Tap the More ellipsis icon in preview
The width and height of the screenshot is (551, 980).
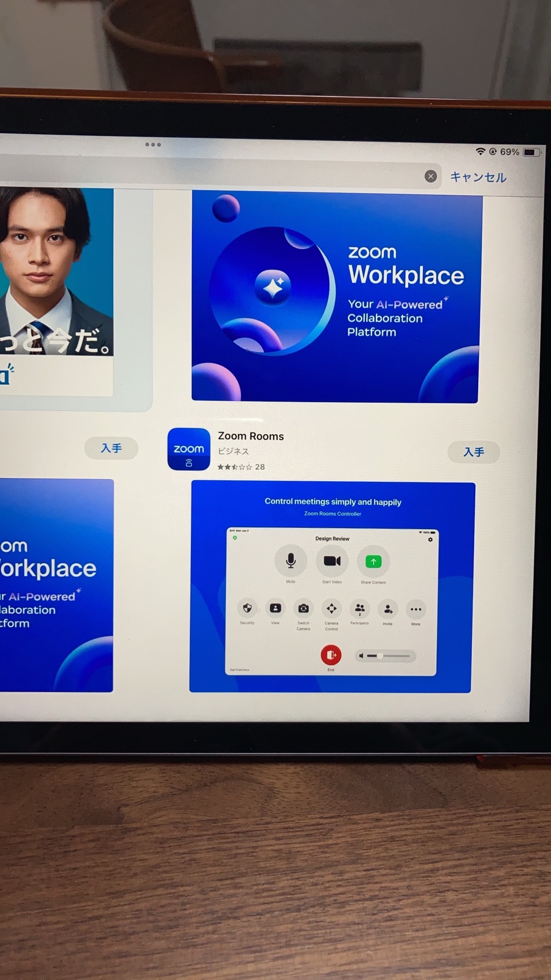point(416,609)
